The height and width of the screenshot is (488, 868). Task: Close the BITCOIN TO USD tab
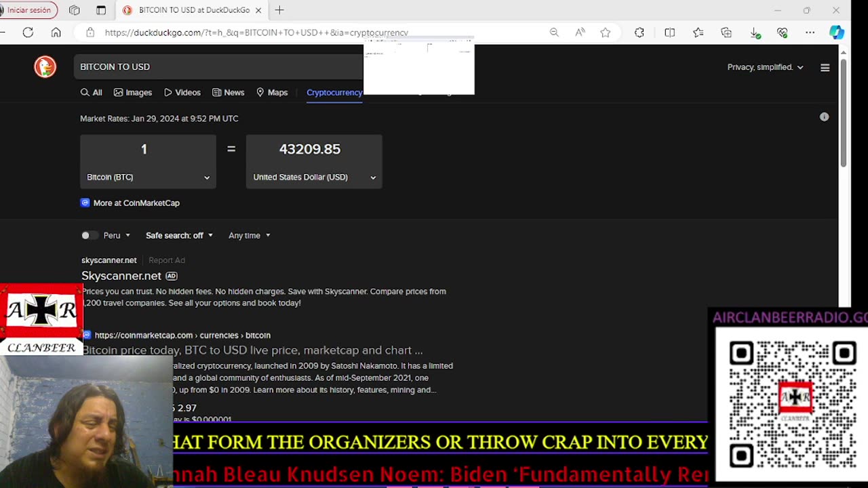coord(258,10)
